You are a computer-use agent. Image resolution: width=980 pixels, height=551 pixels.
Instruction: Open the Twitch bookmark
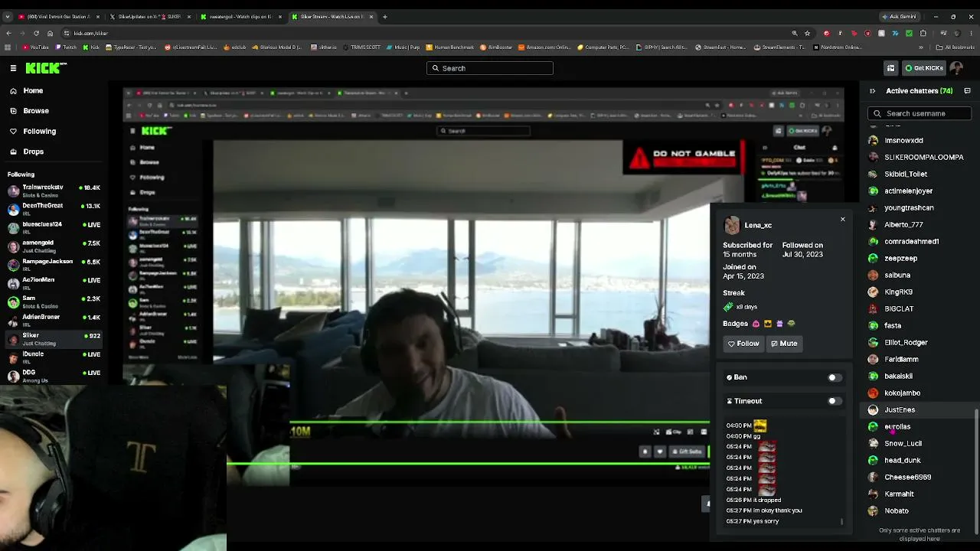pos(66,47)
